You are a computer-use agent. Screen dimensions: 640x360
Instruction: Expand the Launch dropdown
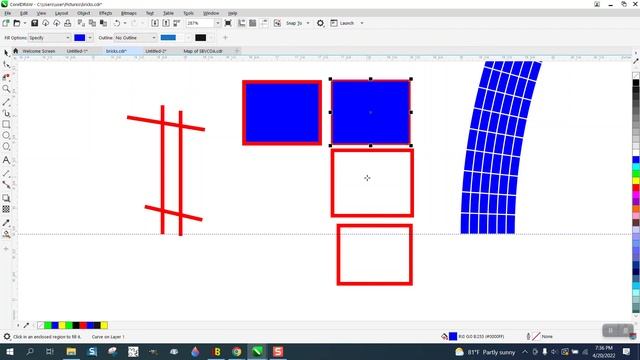[x=362, y=23]
